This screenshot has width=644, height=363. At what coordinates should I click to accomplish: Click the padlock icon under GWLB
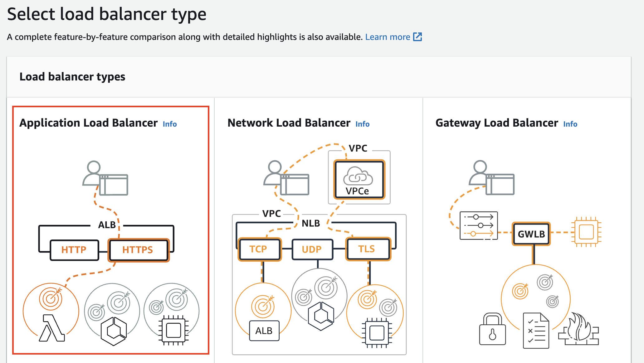click(492, 329)
